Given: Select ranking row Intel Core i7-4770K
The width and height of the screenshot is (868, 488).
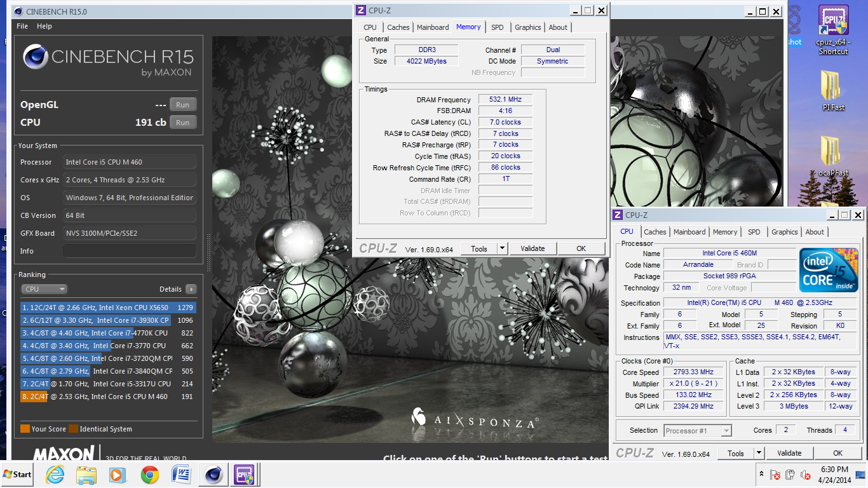Looking at the screenshot, I should [x=108, y=333].
